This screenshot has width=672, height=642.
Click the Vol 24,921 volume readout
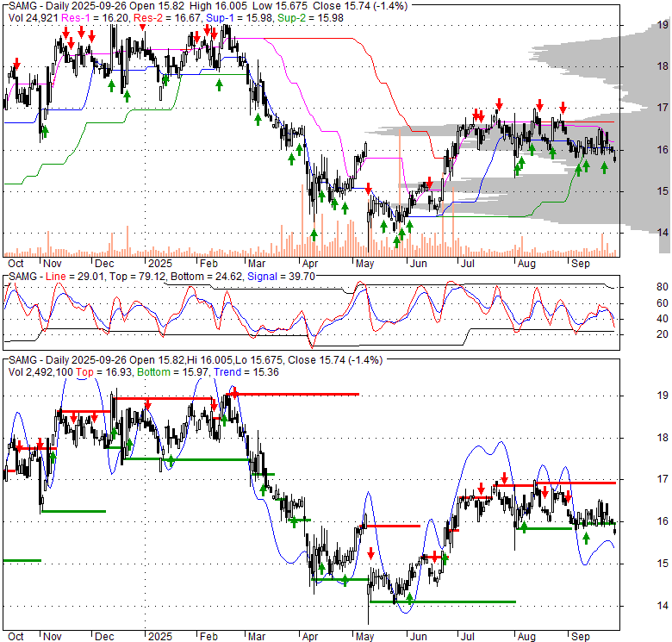tap(34, 18)
